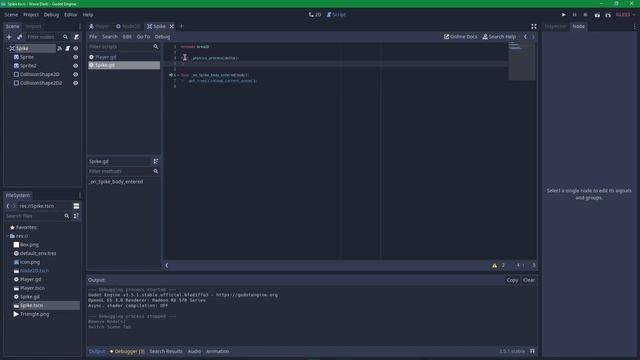Go to next edited document arrow
Screen dimensions: 640x360
(533, 37)
